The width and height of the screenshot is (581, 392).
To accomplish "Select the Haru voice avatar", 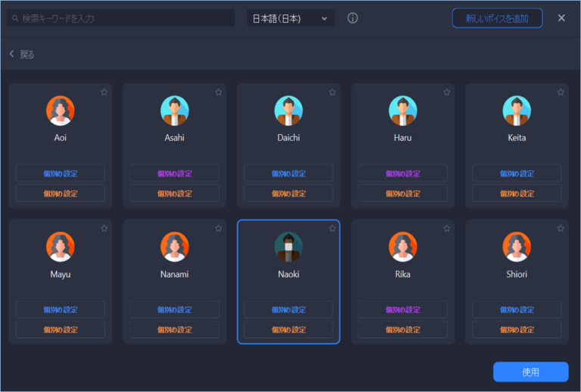I will 402,110.
